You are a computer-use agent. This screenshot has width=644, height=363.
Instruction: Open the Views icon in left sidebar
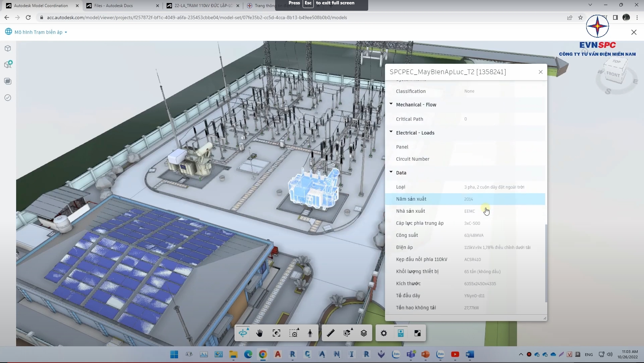click(x=8, y=81)
